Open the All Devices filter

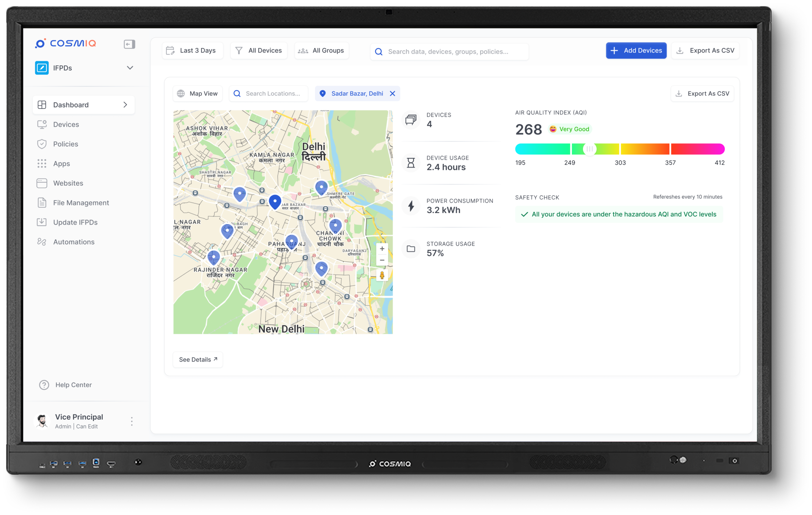tap(259, 50)
